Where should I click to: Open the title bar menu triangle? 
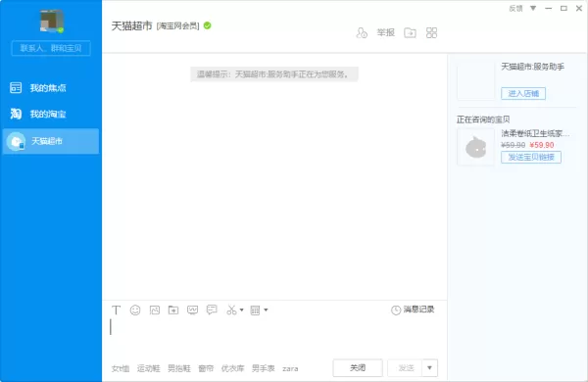point(533,8)
